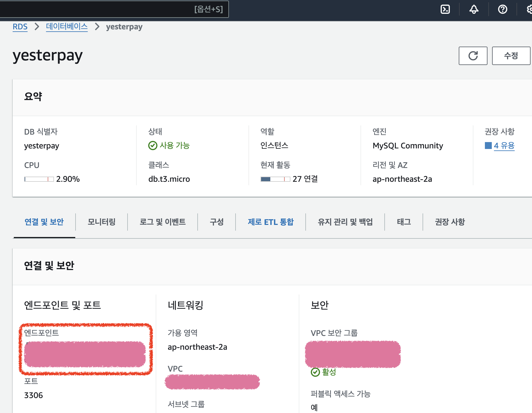Click the 활성 status text
This screenshot has height=413, width=532.
tap(329, 372)
